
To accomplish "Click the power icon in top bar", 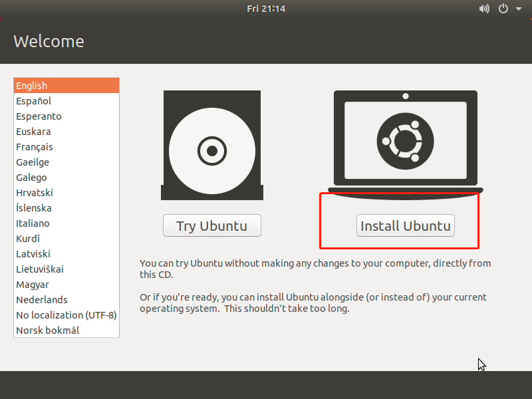I will click(x=503, y=9).
